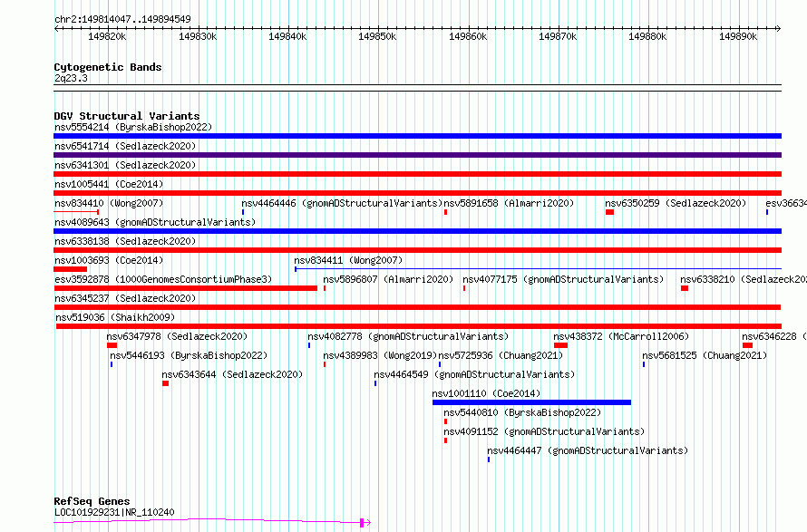Screen dimensions: 807x532
Task: Select the red nsv1005441 variant bar
Action: (417, 193)
